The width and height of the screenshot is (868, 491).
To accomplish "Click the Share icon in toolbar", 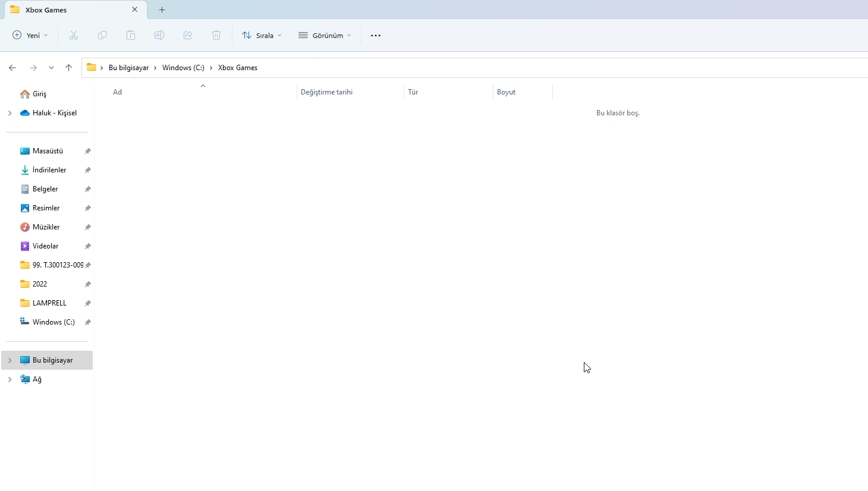I will 188,36.
